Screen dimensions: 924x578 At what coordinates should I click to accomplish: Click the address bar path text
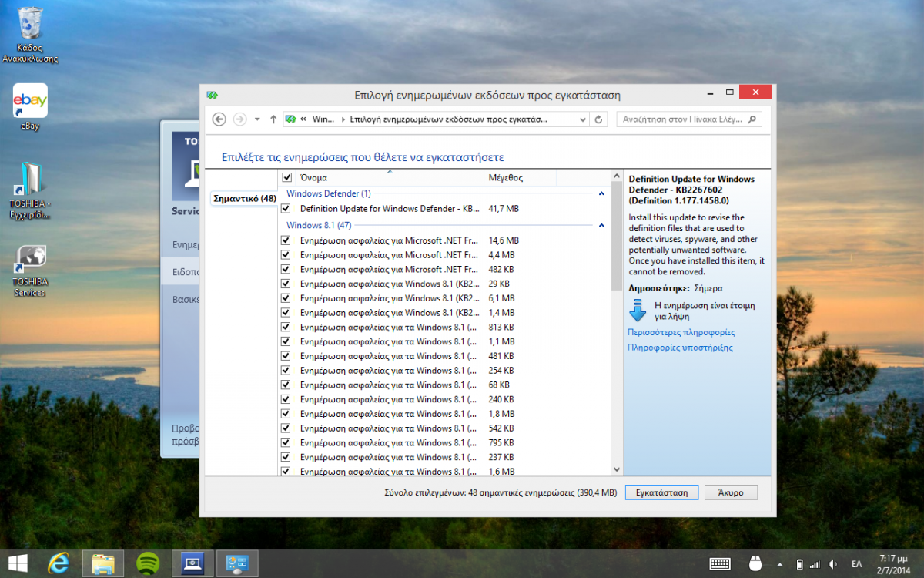pyautogui.click(x=448, y=119)
